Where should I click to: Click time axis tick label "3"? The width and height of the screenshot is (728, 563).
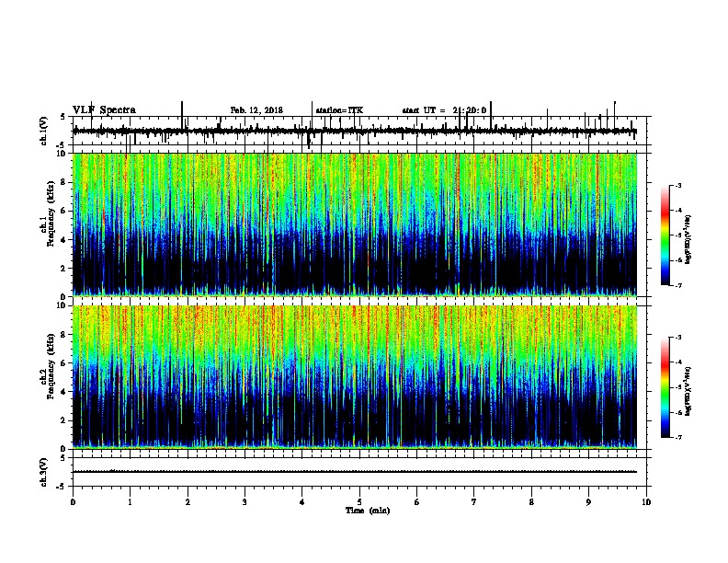(x=245, y=502)
